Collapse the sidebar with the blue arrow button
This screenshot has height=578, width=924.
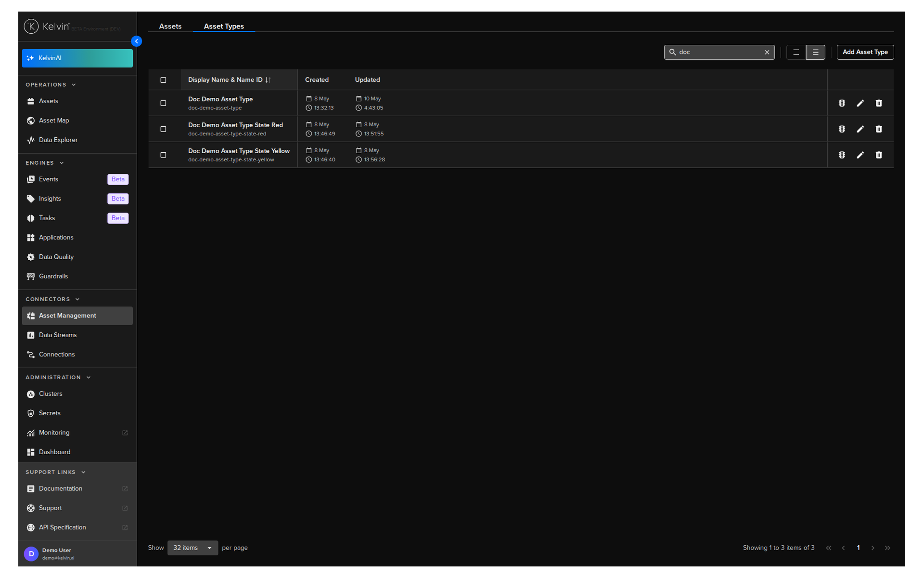coord(137,41)
